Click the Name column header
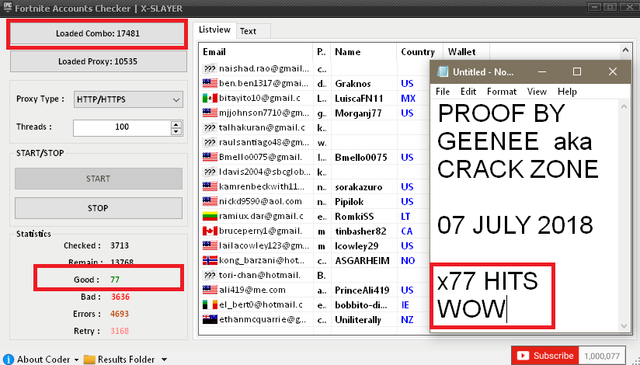 coord(363,52)
